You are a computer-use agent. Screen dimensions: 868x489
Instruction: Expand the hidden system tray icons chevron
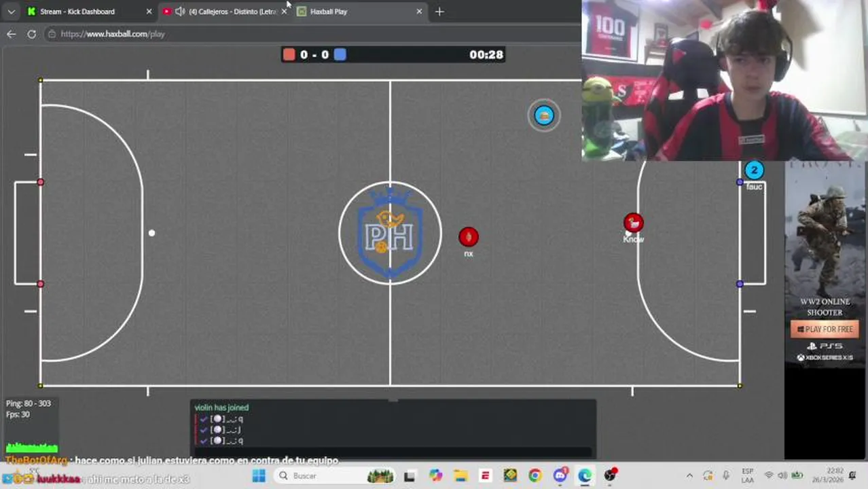pos(689,476)
